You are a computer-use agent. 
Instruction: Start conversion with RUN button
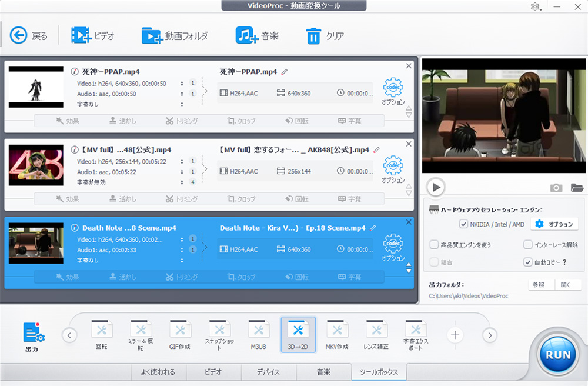557,354
